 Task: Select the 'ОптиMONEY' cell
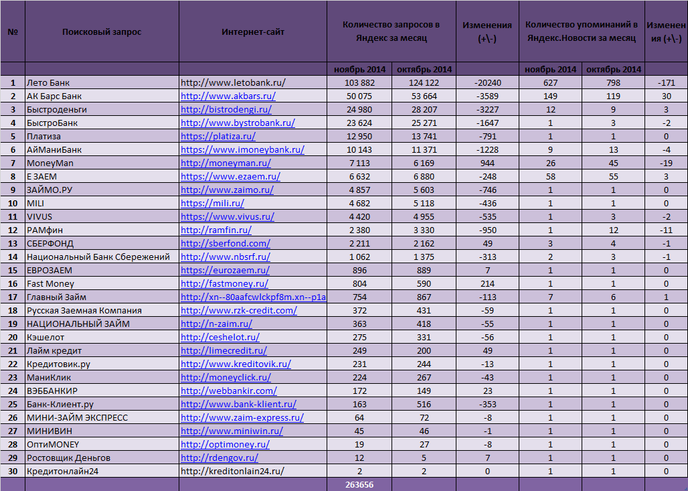coord(102,444)
